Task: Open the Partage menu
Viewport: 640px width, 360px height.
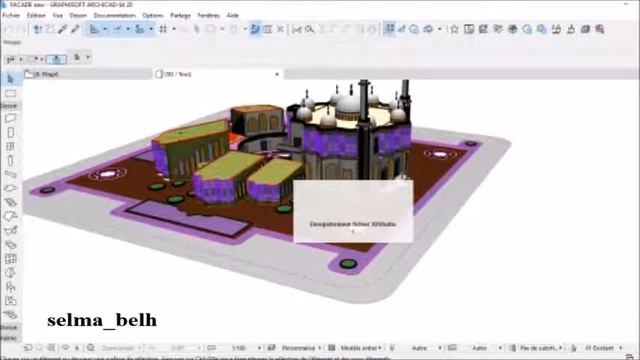Action: [x=180, y=16]
